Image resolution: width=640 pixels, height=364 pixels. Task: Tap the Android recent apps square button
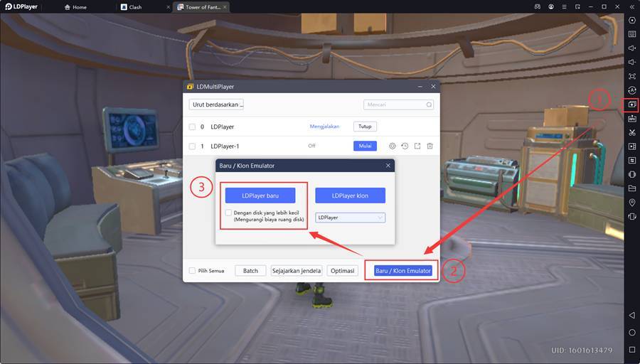pos(632,350)
